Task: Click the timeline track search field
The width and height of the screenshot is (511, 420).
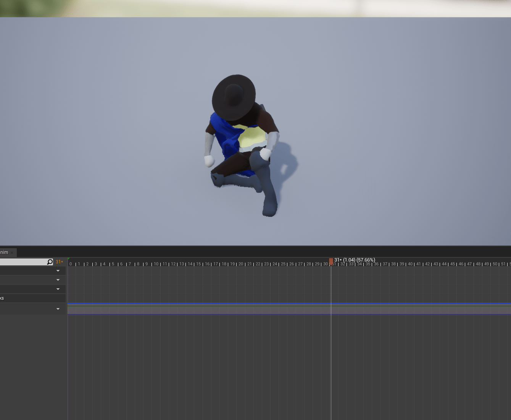Action: click(23, 262)
